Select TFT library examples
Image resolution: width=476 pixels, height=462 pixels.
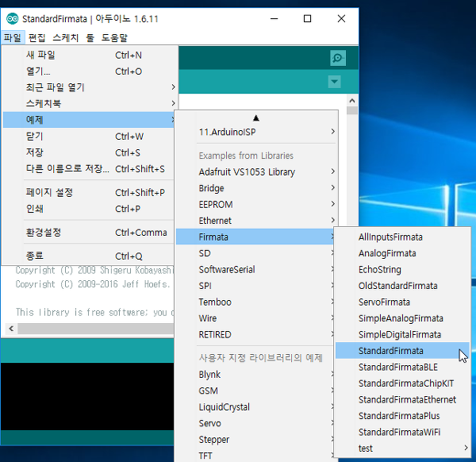255,456
